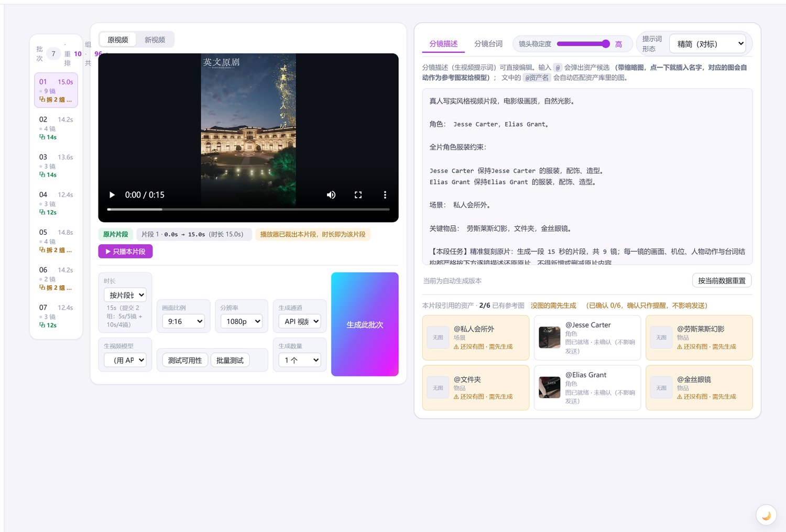Click the 只播本片段 button
This screenshot has height=532, width=786.
(125, 252)
